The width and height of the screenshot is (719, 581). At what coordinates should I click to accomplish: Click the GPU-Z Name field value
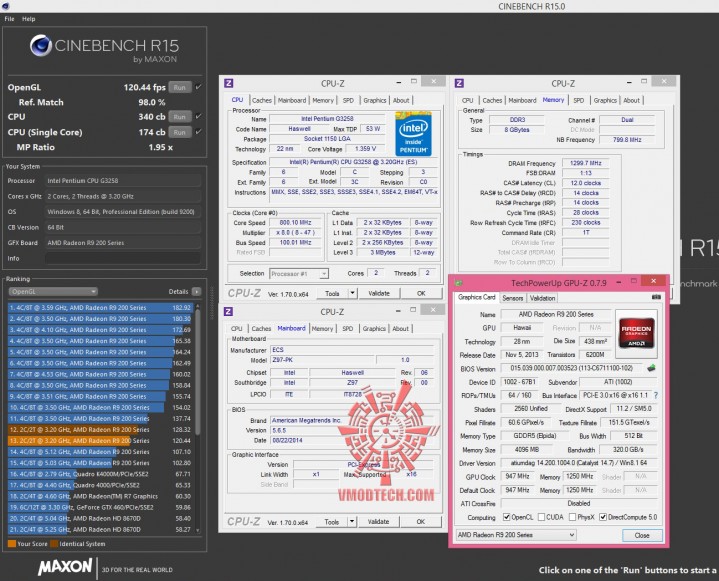click(556, 315)
